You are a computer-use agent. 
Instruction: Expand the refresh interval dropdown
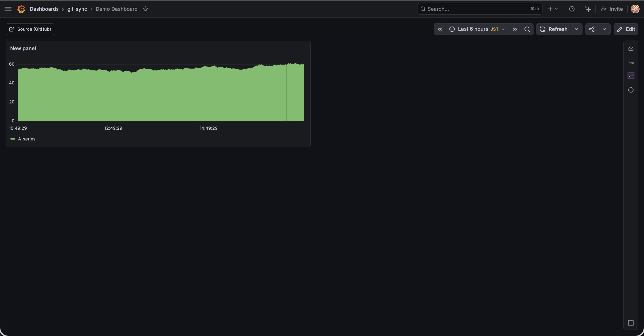576,29
